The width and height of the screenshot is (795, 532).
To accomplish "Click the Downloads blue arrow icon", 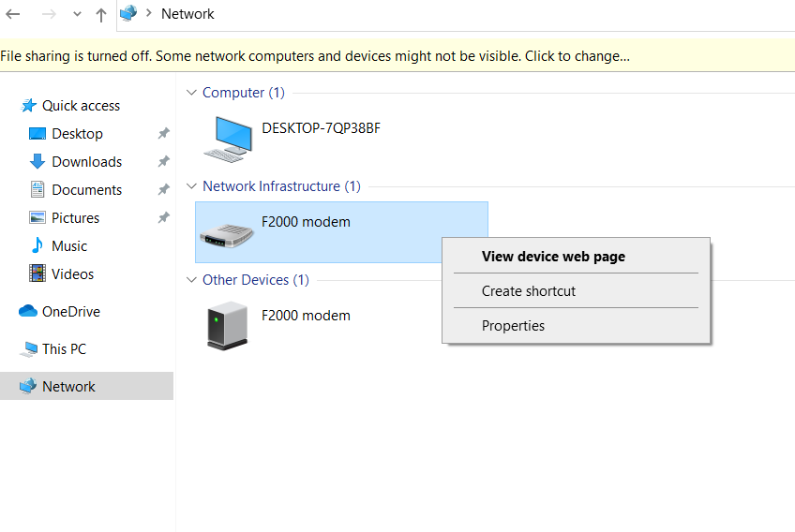I will 37,162.
